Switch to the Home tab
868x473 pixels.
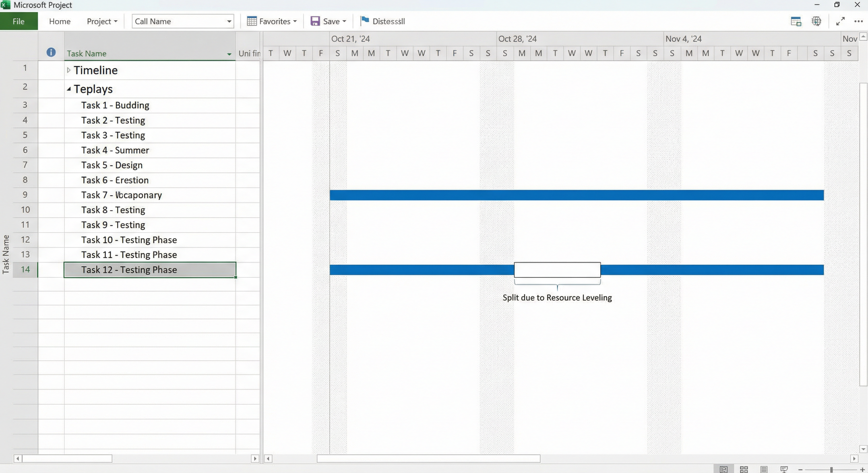pos(59,21)
